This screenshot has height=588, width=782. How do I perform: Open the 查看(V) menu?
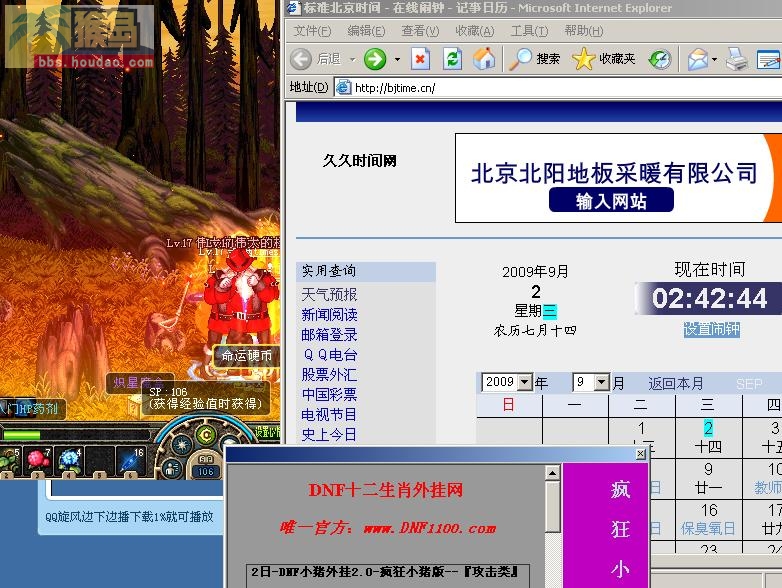point(420,31)
